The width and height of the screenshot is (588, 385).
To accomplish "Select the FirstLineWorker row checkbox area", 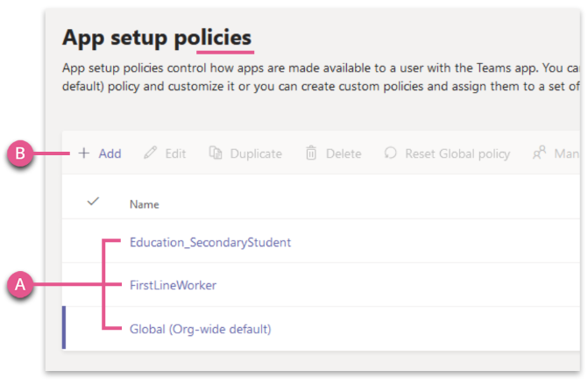I will [93, 285].
